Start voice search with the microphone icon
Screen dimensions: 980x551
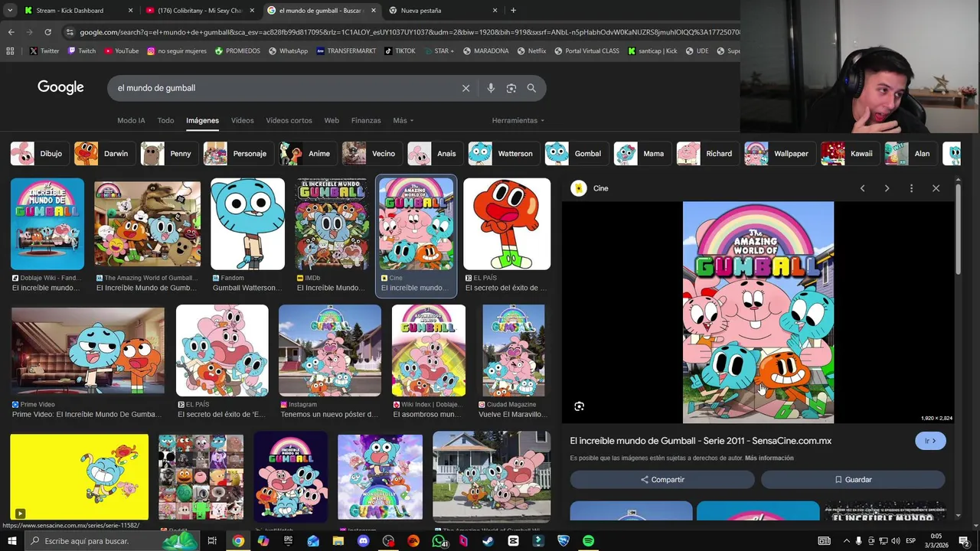[x=491, y=88]
